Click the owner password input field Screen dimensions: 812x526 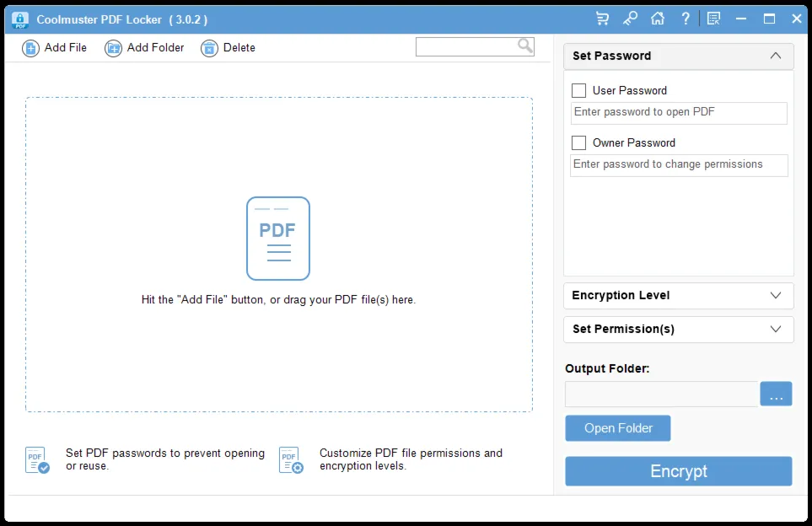pos(679,165)
